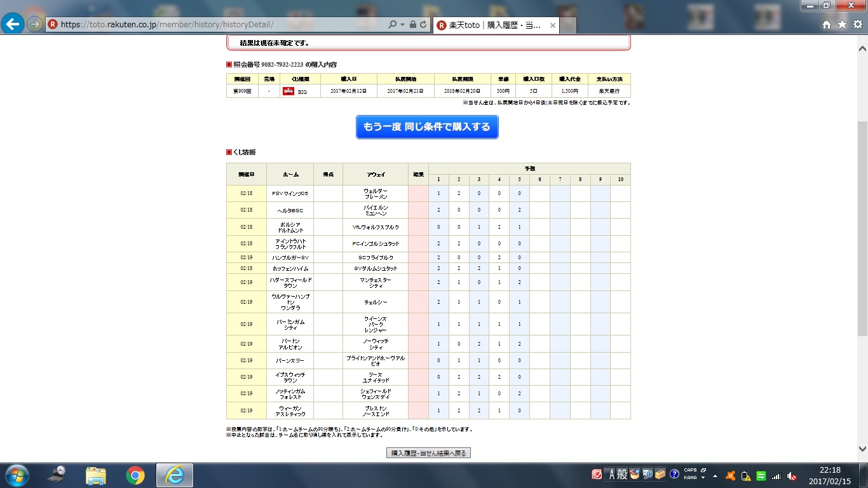
Task: Click the 第909回 round cell
Action: [243, 91]
